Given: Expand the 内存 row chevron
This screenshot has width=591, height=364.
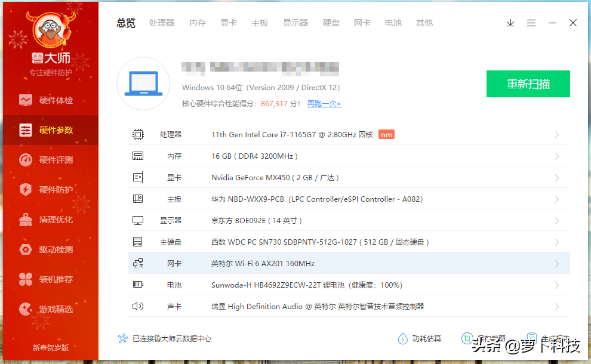Looking at the screenshot, I should (557, 156).
